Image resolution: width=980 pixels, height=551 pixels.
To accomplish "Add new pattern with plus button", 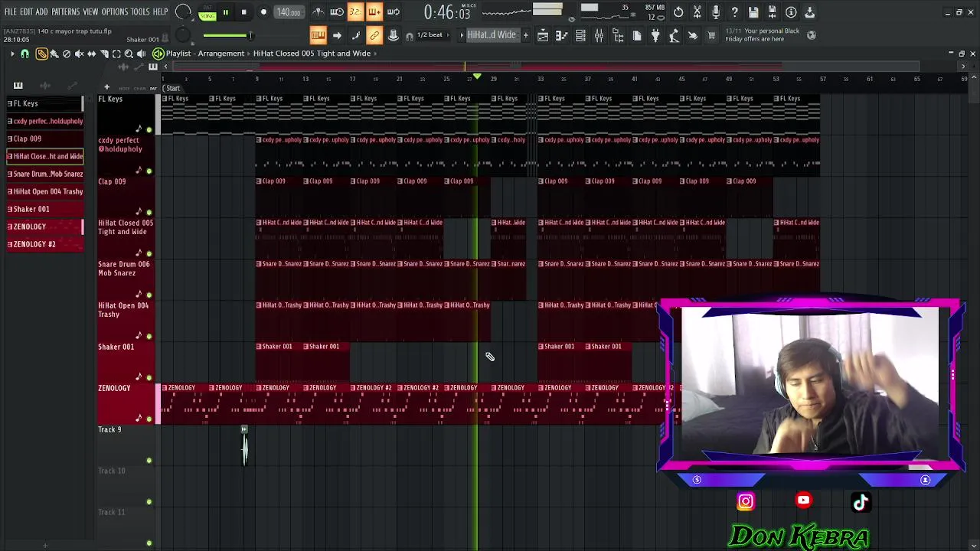I will click(x=526, y=35).
